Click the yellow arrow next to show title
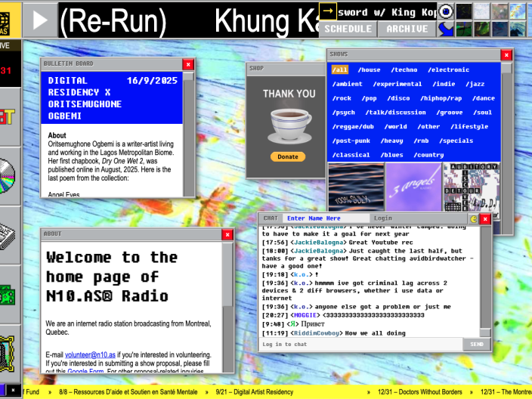The width and height of the screenshot is (532, 399). point(327,11)
